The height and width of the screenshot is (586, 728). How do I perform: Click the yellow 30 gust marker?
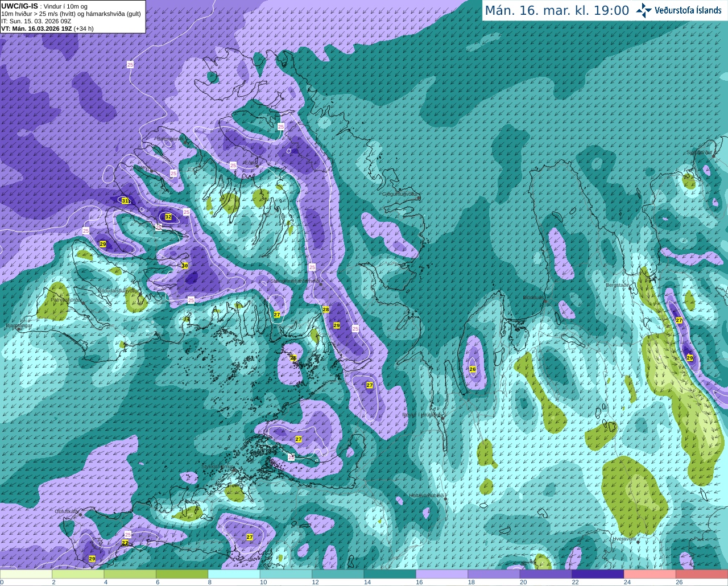185,265
